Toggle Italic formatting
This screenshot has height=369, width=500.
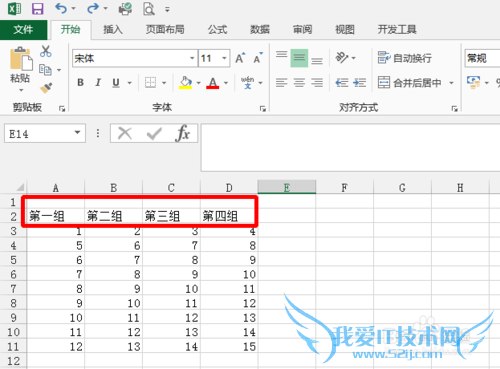click(x=98, y=82)
